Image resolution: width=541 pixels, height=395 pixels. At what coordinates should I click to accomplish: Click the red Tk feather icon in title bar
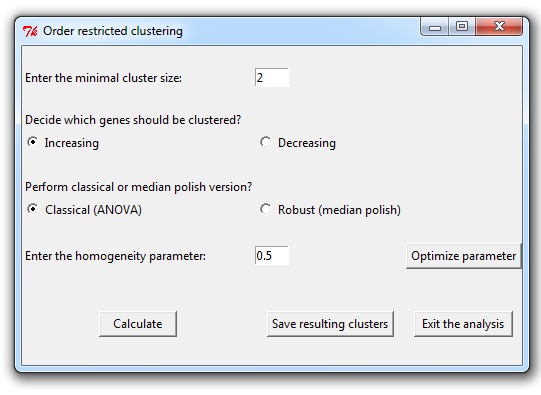[x=30, y=31]
